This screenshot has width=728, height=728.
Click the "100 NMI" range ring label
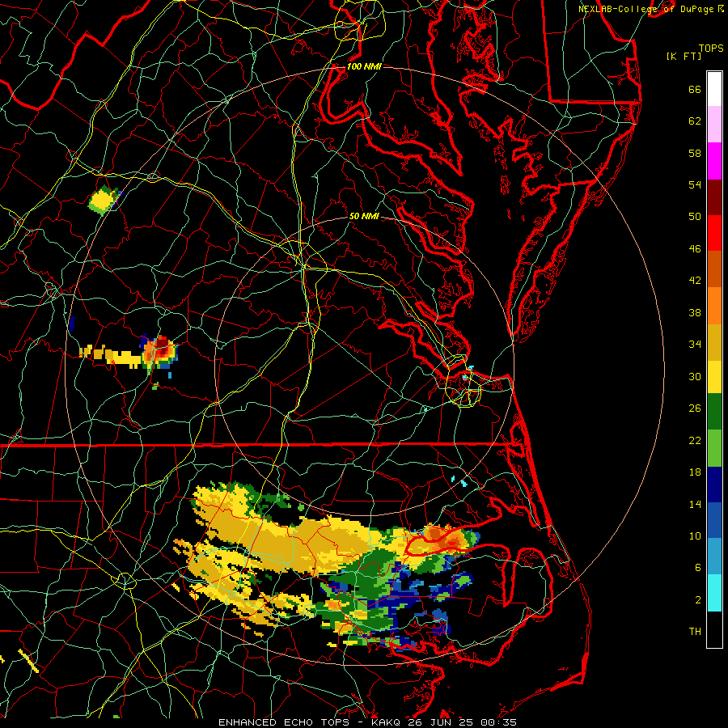[364, 67]
